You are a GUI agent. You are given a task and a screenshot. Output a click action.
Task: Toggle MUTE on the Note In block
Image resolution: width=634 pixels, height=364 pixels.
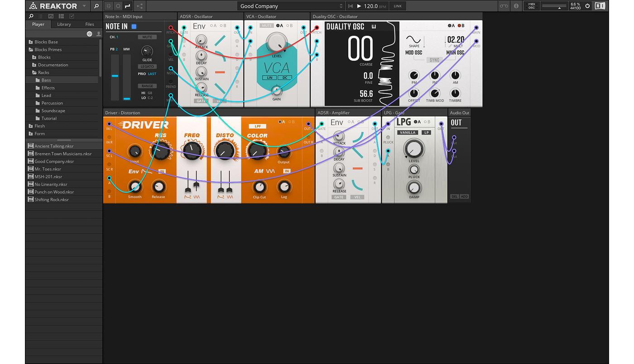[147, 37]
